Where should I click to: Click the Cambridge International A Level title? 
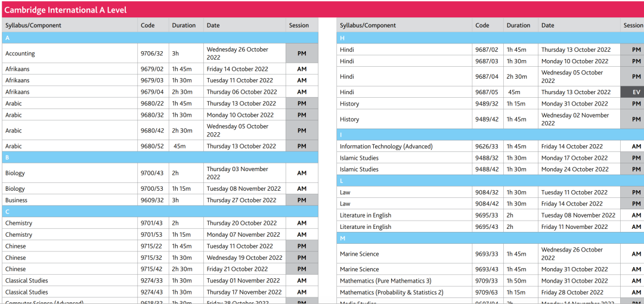(x=66, y=10)
